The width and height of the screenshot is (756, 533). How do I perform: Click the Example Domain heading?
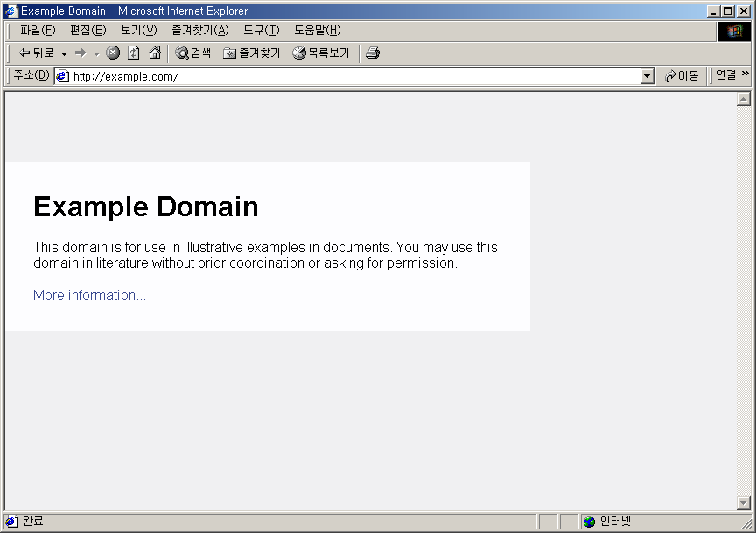(145, 207)
